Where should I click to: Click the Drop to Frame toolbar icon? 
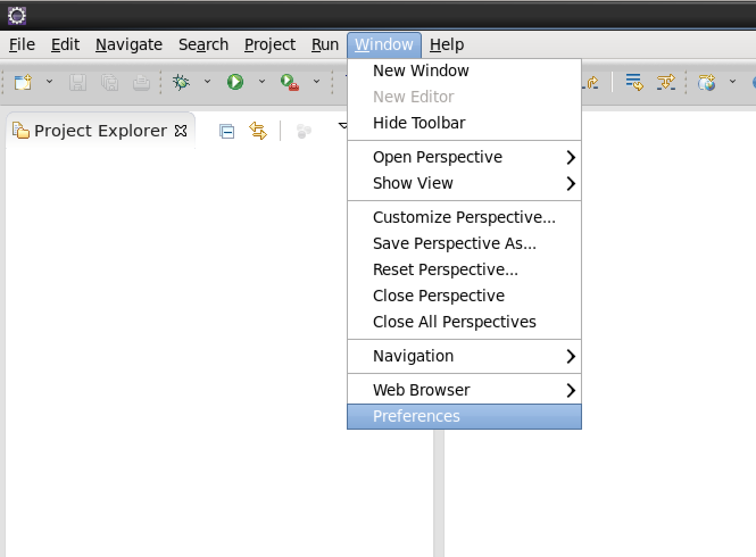[x=634, y=82]
